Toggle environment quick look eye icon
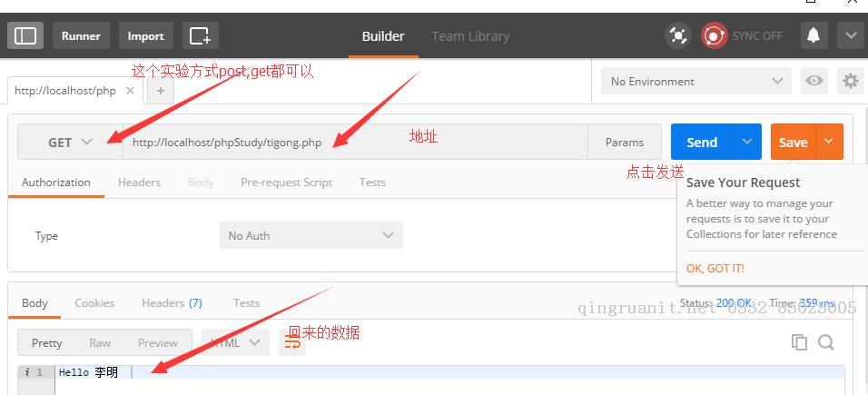Image resolution: width=868 pixels, height=395 pixels. pyautogui.click(x=814, y=82)
